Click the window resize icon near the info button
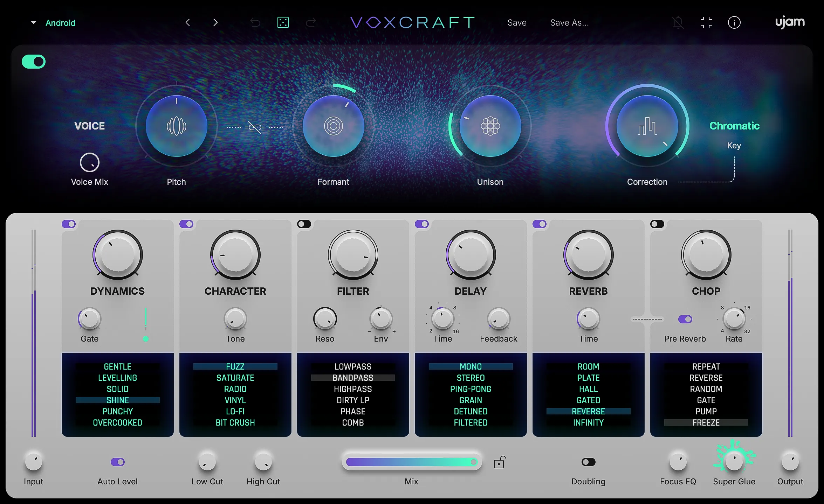 coord(706,22)
